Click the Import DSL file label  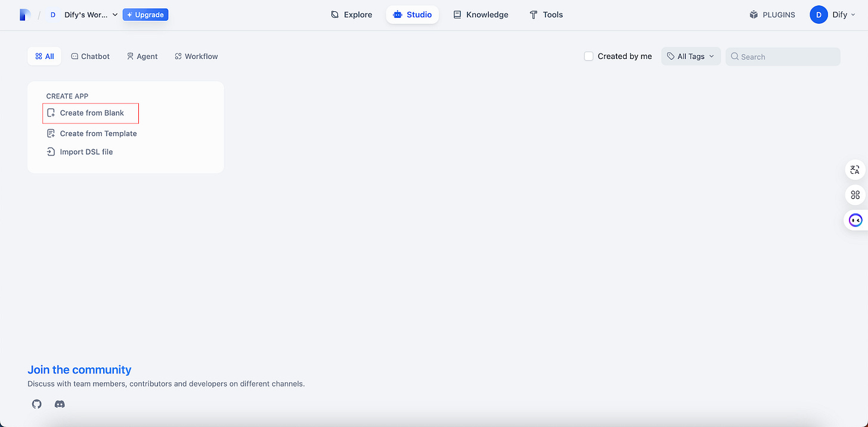(x=86, y=152)
